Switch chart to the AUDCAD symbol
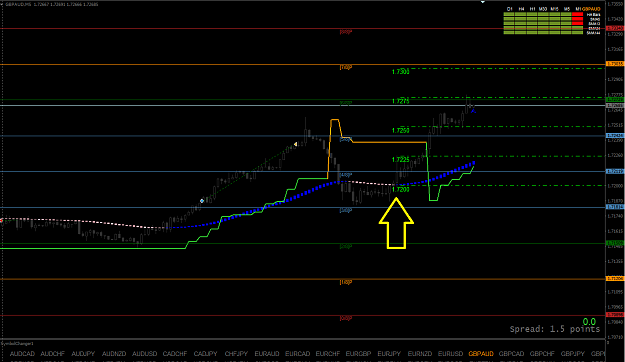The width and height of the screenshot is (625, 362). [x=22, y=354]
